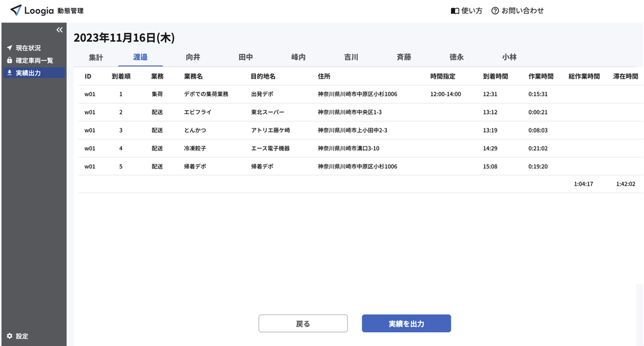This screenshot has height=346, width=644.
Task: Click the 実績出力 download icon
Action: [9, 73]
